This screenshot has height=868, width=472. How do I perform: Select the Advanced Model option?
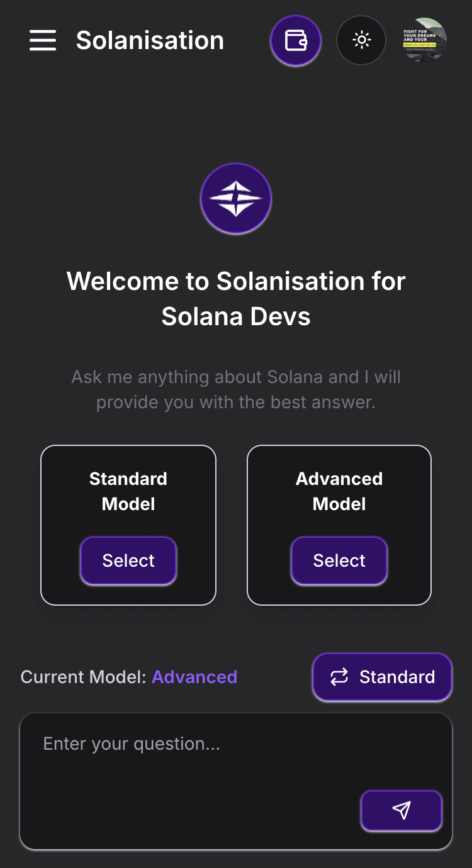[x=339, y=560]
